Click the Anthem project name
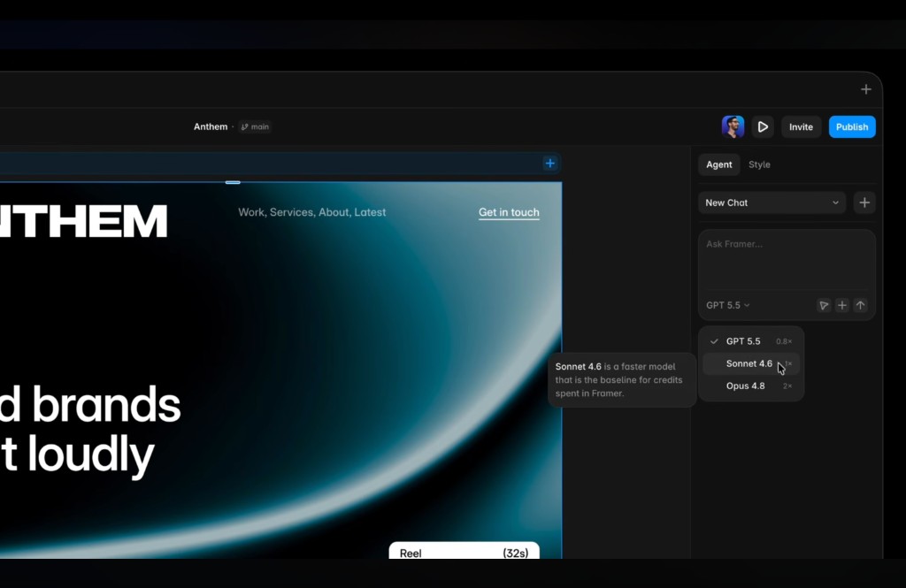This screenshot has height=588, width=906. click(x=211, y=126)
